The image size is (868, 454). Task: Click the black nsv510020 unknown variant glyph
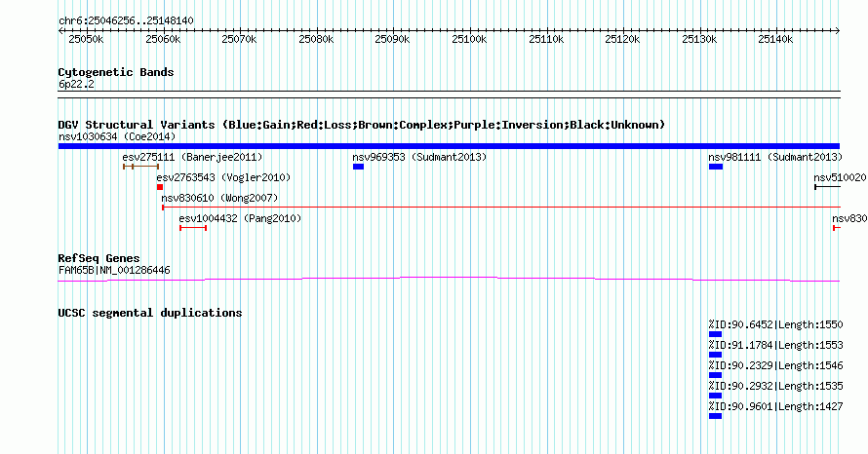[828, 187]
